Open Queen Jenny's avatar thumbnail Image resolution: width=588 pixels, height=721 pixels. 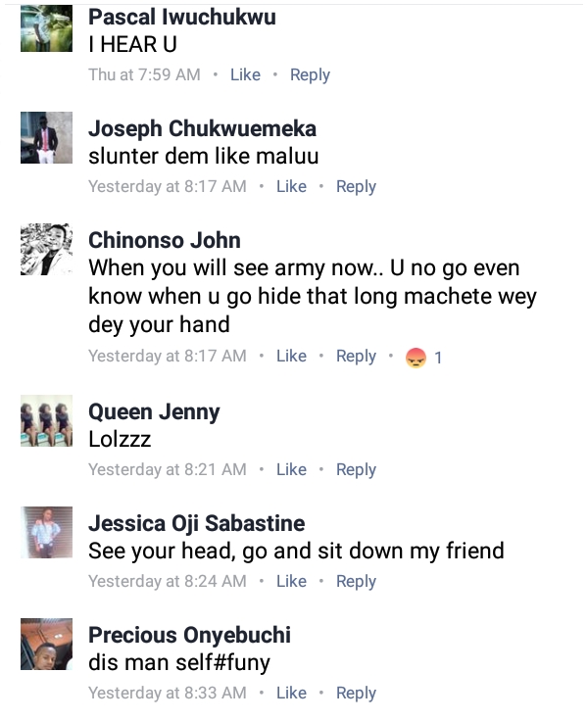tap(46, 420)
